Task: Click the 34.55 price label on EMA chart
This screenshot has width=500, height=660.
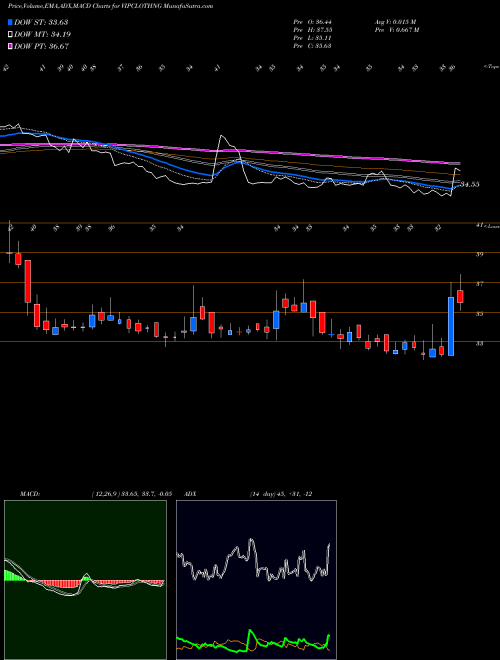Action: pos(470,184)
